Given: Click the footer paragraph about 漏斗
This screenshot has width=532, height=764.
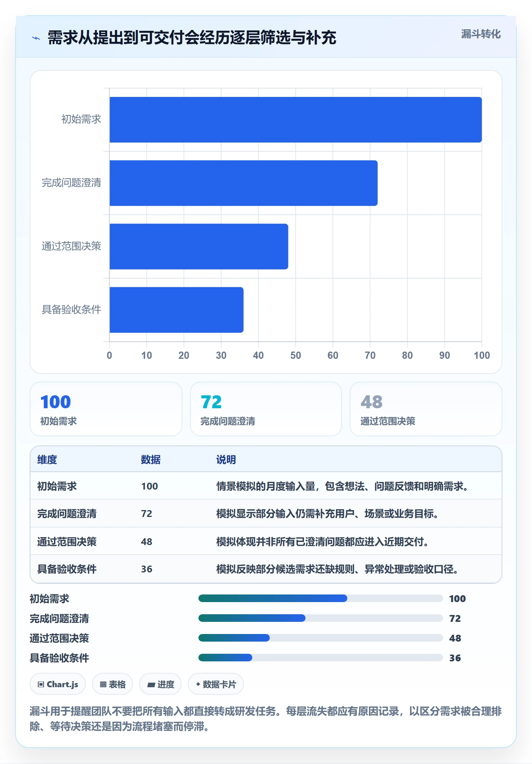Looking at the screenshot, I should [266, 719].
